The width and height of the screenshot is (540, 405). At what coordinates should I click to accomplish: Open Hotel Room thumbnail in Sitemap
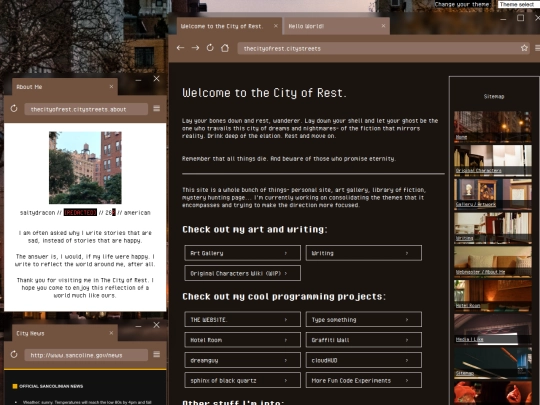pos(492,295)
